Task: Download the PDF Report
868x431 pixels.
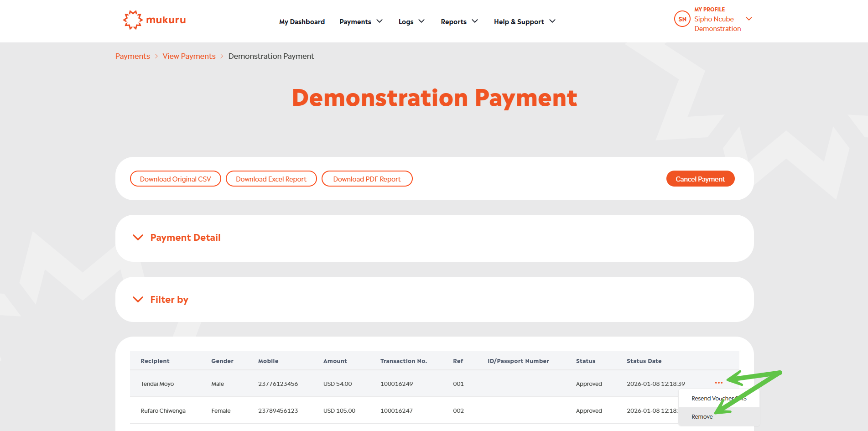Action: tap(367, 179)
